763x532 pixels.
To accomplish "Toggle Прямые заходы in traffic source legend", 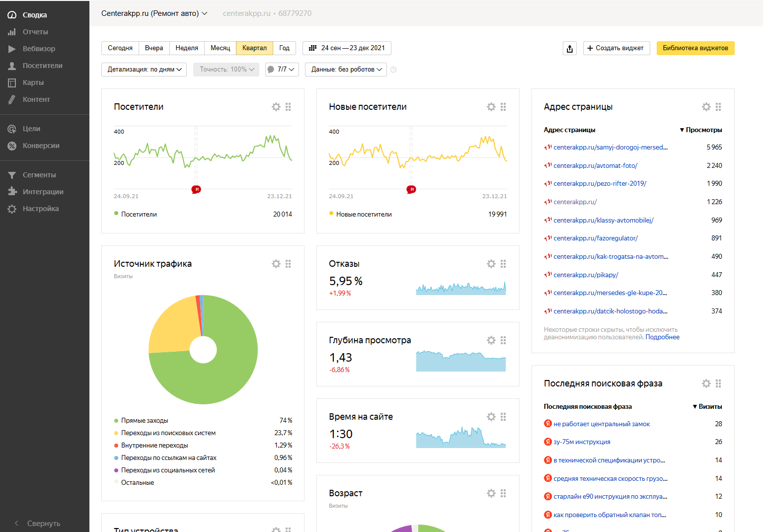I will pyautogui.click(x=141, y=420).
